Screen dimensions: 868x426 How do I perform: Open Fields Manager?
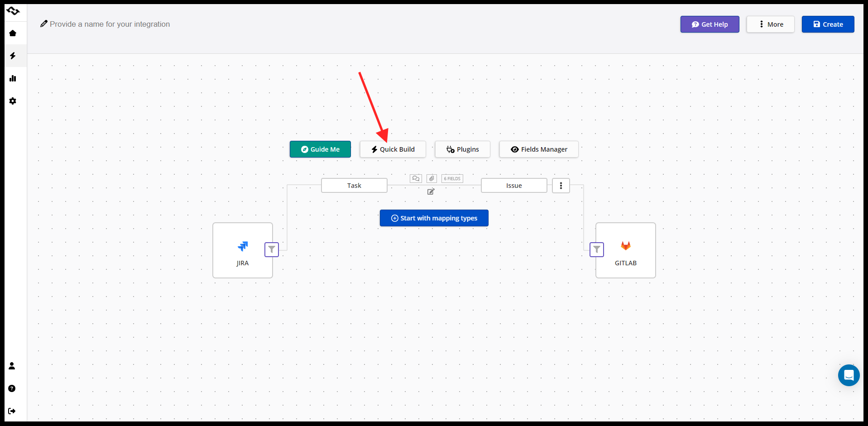coord(538,149)
